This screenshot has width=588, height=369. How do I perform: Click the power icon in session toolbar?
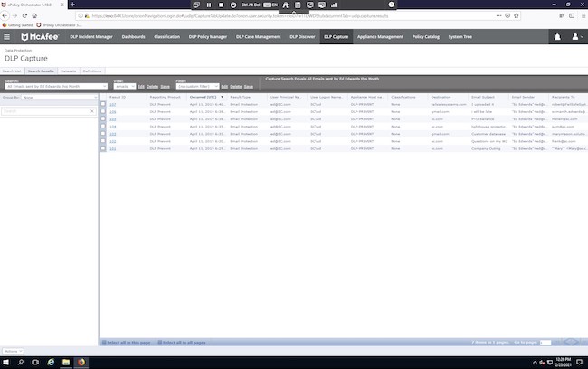[x=233, y=5]
